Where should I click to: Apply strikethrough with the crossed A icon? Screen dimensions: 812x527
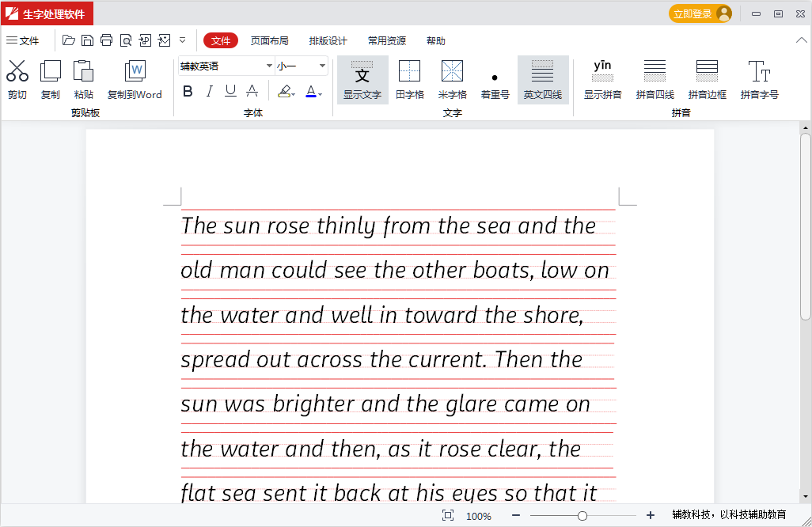[252, 91]
